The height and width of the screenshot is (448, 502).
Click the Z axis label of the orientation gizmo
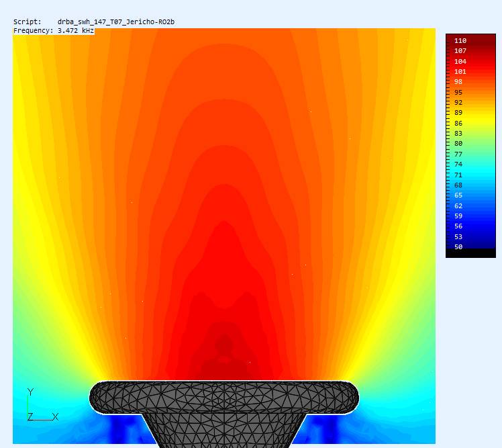point(30,417)
